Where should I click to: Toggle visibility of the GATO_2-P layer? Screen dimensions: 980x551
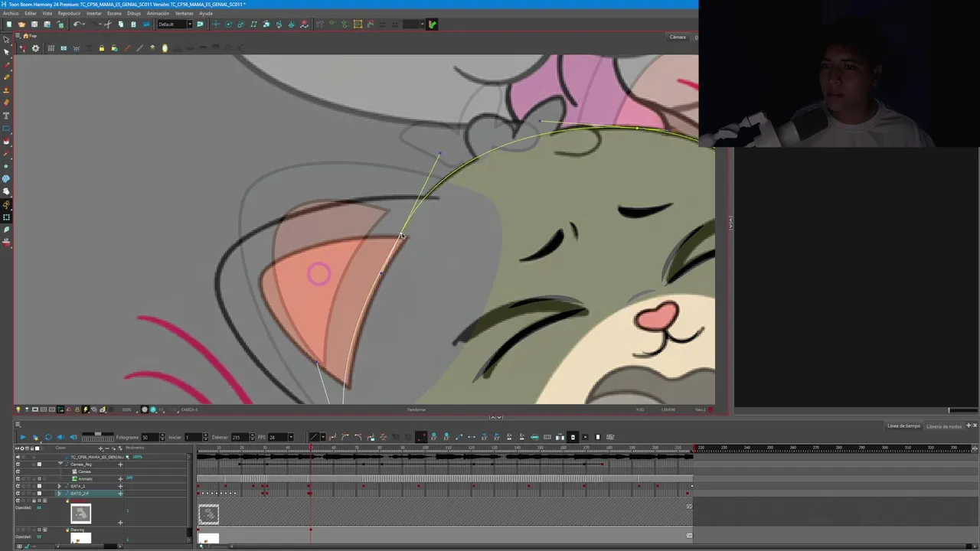click(x=18, y=494)
